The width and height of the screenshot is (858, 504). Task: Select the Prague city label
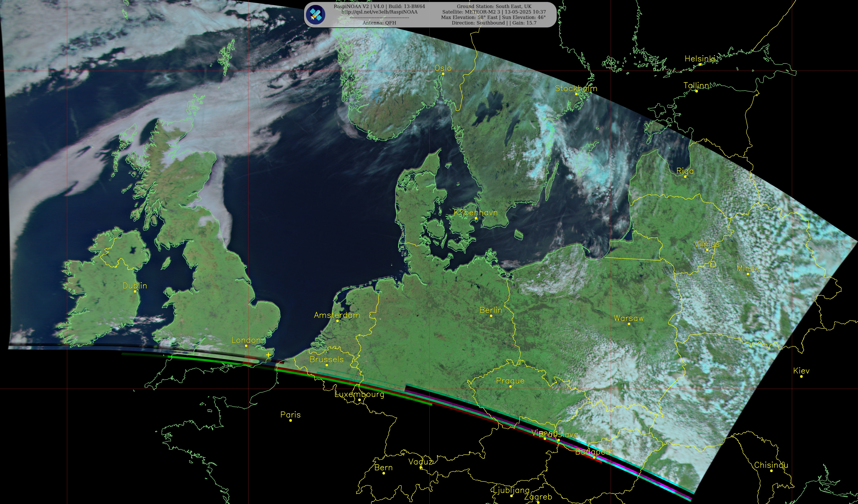[510, 381]
